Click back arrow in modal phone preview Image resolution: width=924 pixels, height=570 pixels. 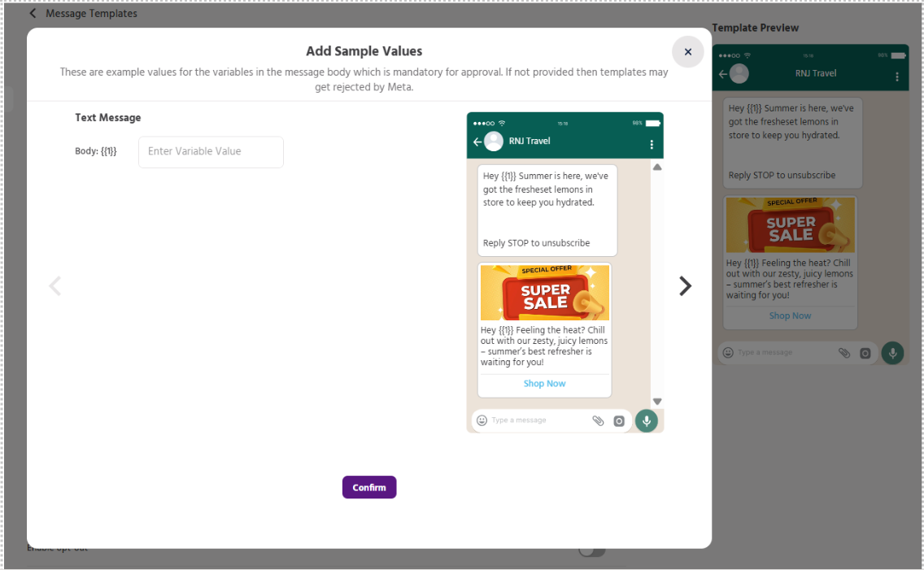[476, 141]
